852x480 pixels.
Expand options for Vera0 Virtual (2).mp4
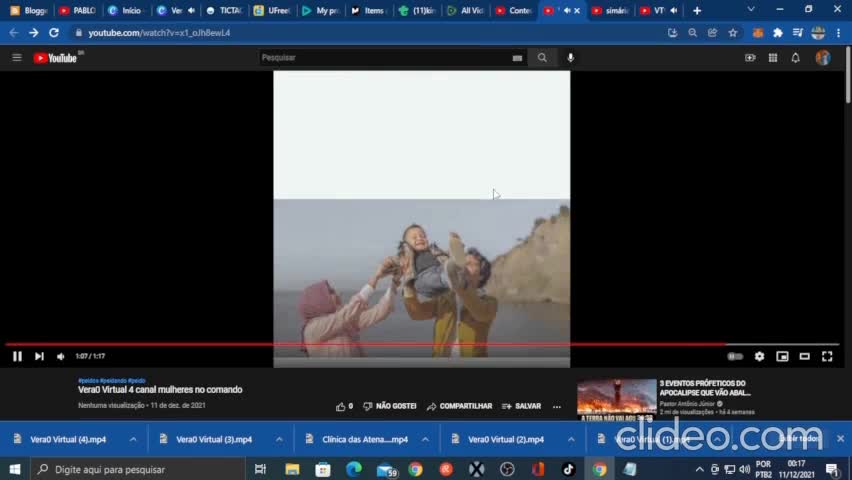571,439
